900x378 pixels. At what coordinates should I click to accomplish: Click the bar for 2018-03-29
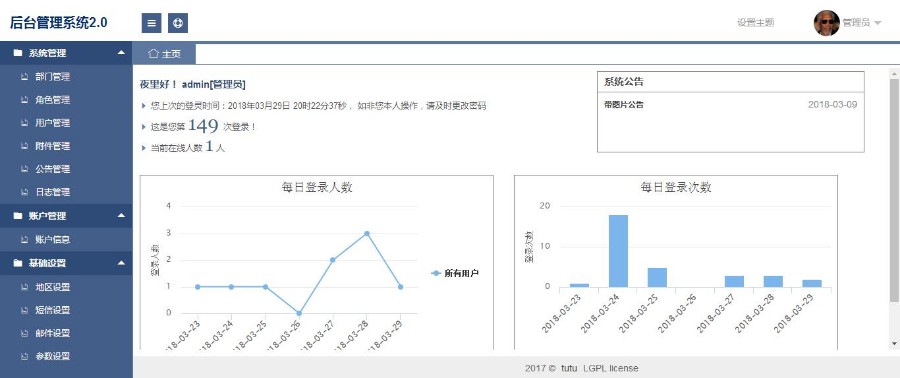(x=812, y=283)
